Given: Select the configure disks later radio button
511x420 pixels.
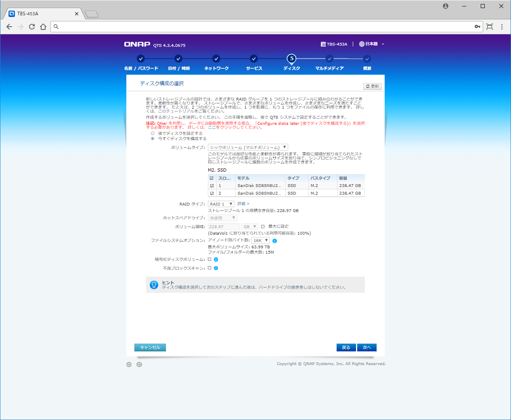Looking at the screenshot, I should 153,133.
